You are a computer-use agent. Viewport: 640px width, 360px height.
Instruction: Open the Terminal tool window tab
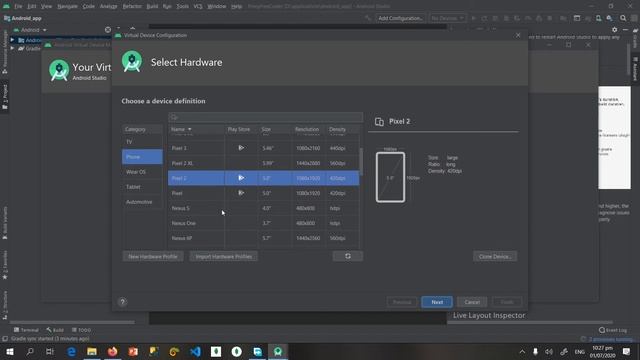(x=26, y=330)
